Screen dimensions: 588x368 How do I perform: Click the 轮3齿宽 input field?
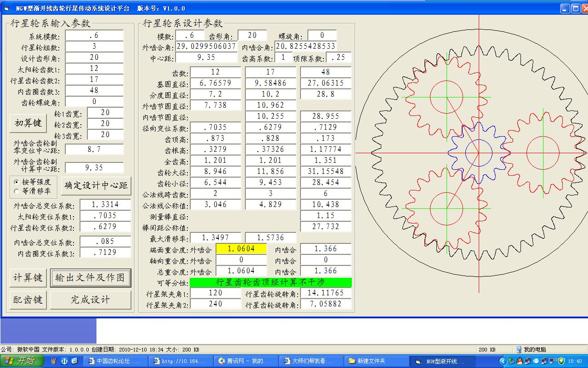(105, 135)
